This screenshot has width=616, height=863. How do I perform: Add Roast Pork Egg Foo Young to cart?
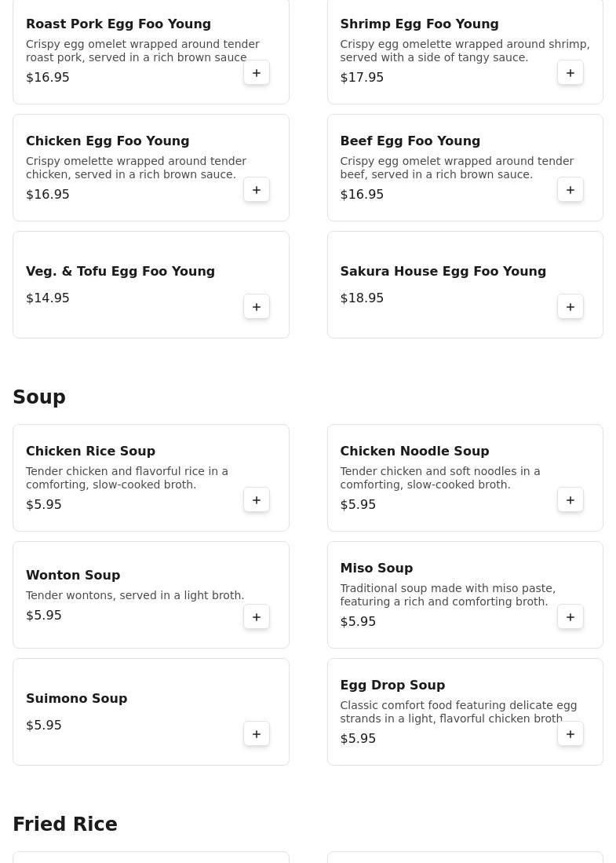coord(257,73)
